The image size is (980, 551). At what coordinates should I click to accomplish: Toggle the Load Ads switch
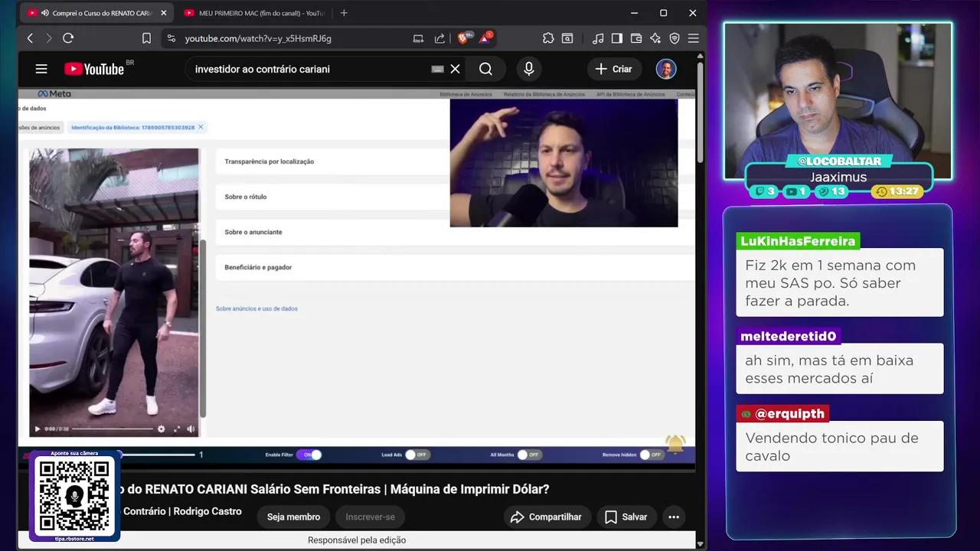[416, 455]
